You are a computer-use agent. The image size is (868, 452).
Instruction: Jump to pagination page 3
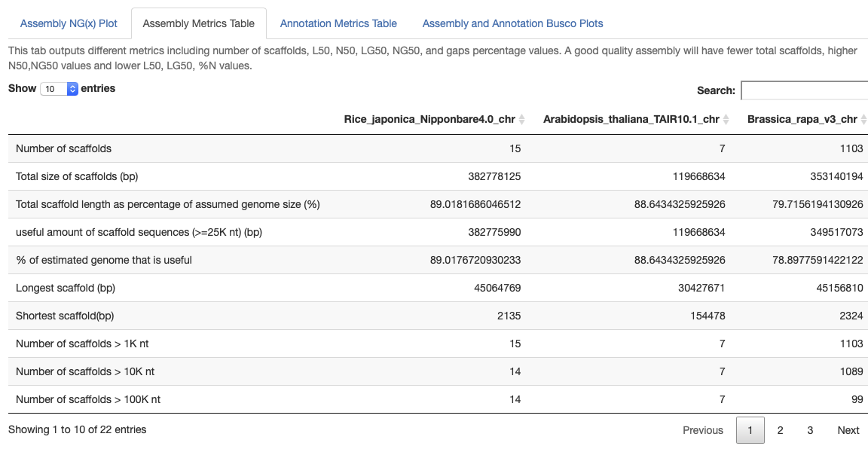[x=810, y=430]
